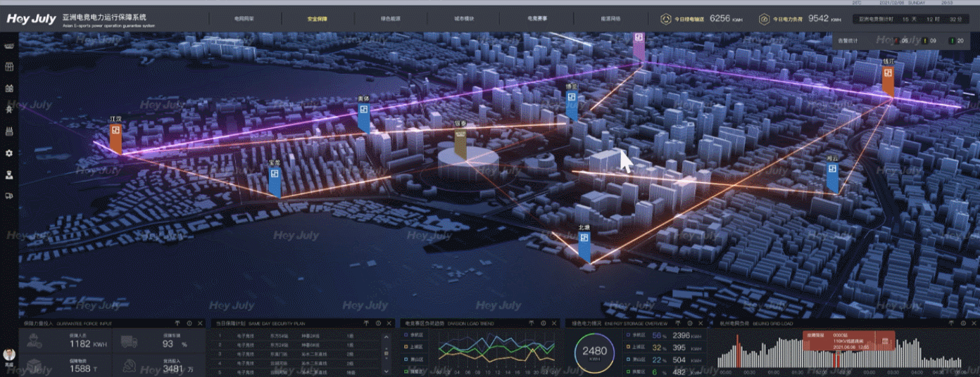Open the factory icon in left sidebar
The height and width of the screenshot is (377, 980).
click(9, 132)
